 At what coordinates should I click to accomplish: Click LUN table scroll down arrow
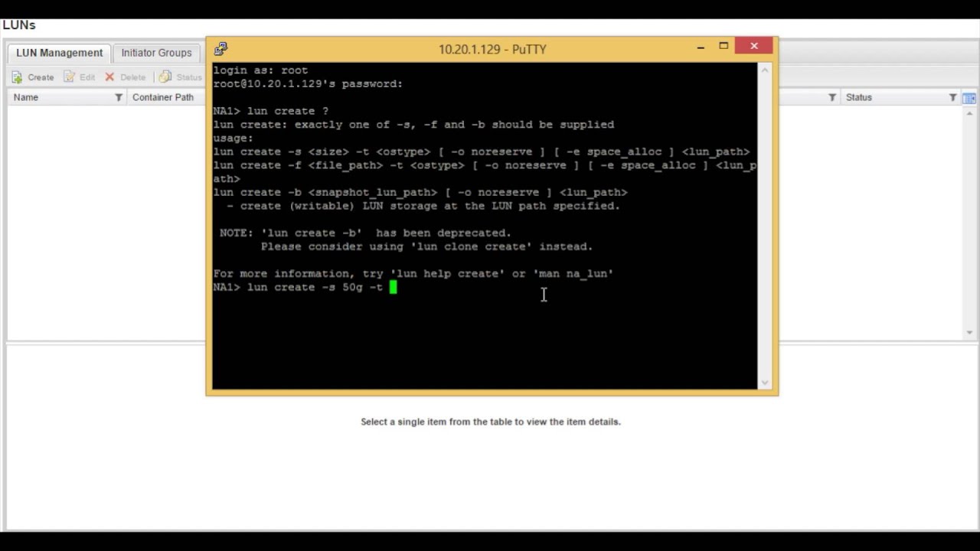tap(969, 332)
